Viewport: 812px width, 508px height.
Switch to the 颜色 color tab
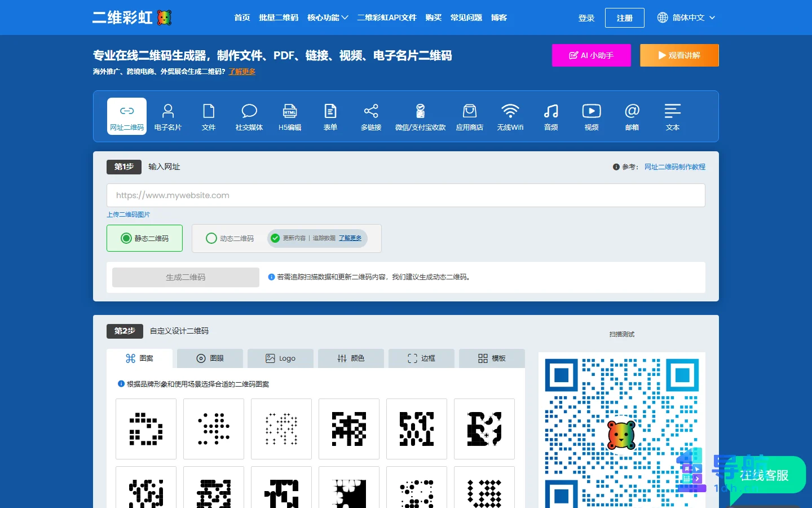pos(351,358)
